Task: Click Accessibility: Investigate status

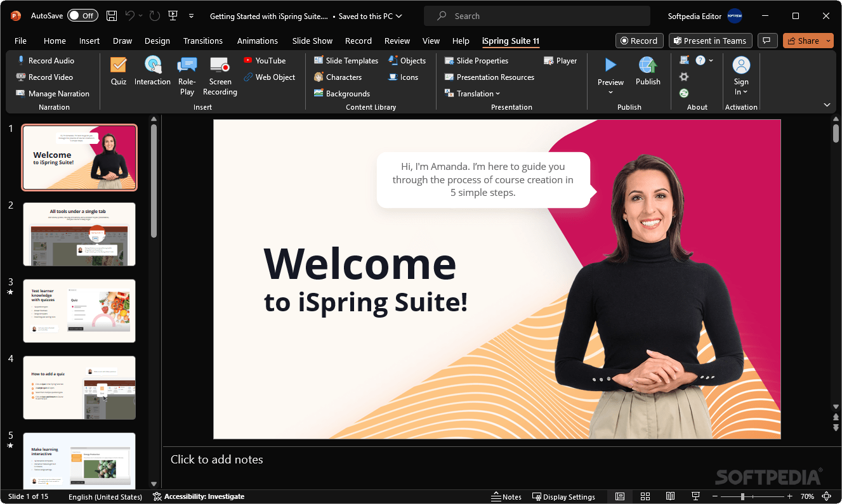Action: (x=199, y=496)
